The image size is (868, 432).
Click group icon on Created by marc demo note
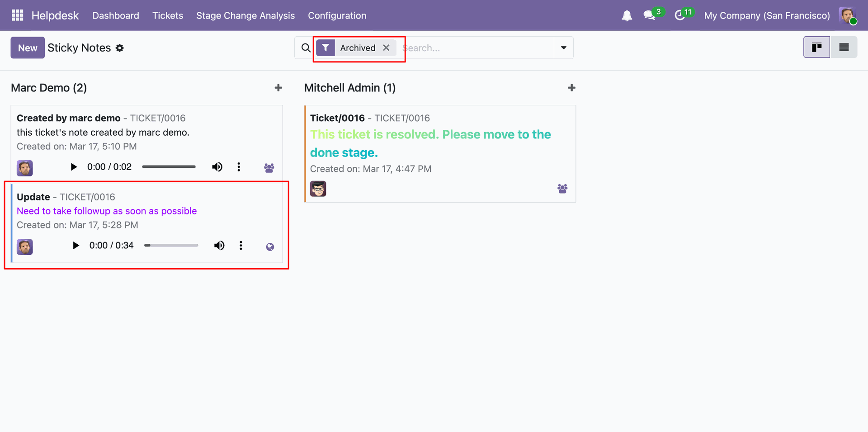coord(269,168)
